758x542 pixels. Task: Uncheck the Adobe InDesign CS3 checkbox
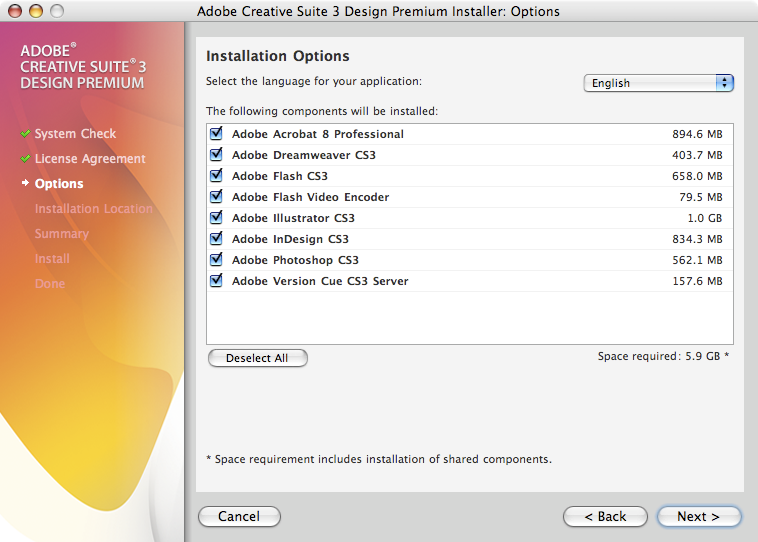(x=216, y=239)
